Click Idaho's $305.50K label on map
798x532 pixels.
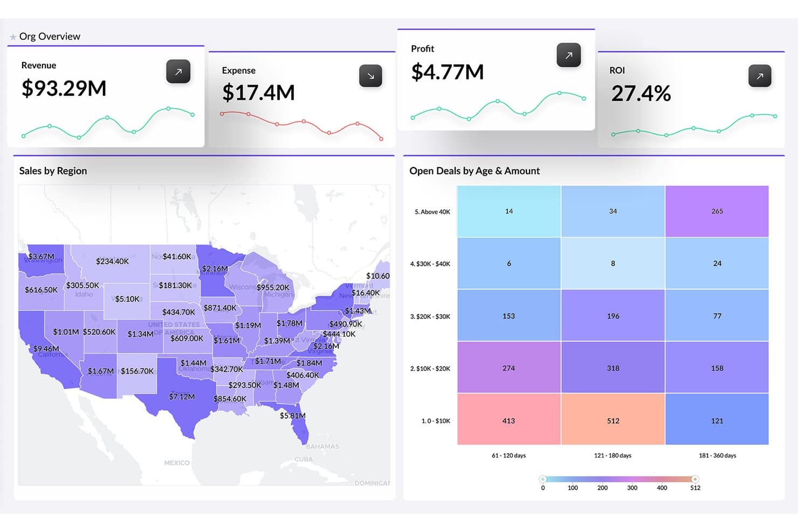[82, 285]
